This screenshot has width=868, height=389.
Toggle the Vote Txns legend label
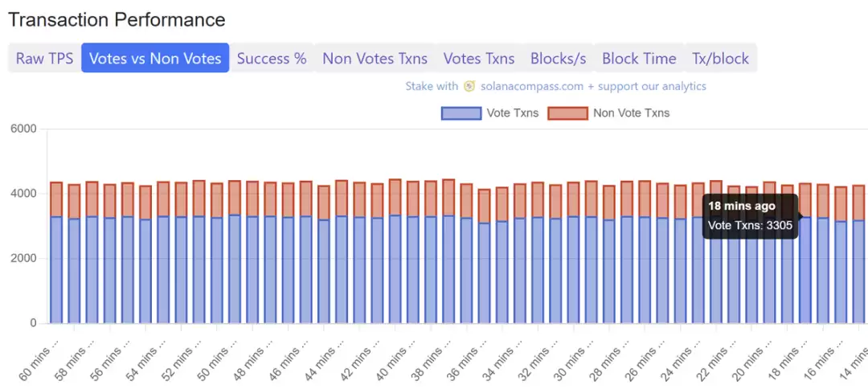(513, 113)
